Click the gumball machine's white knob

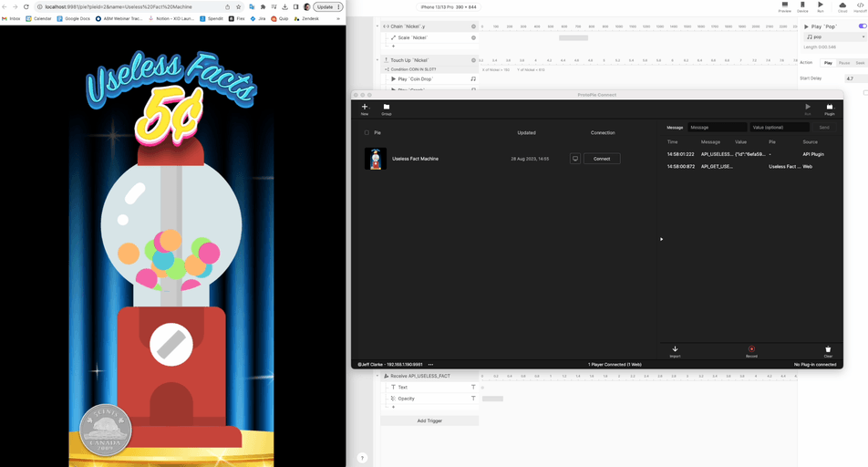[171, 345]
